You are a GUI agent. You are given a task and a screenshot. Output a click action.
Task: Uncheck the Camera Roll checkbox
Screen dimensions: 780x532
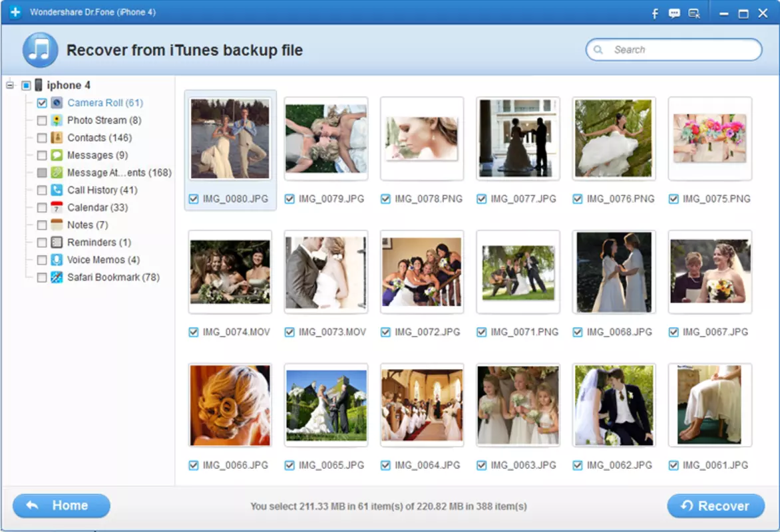click(x=42, y=103)
